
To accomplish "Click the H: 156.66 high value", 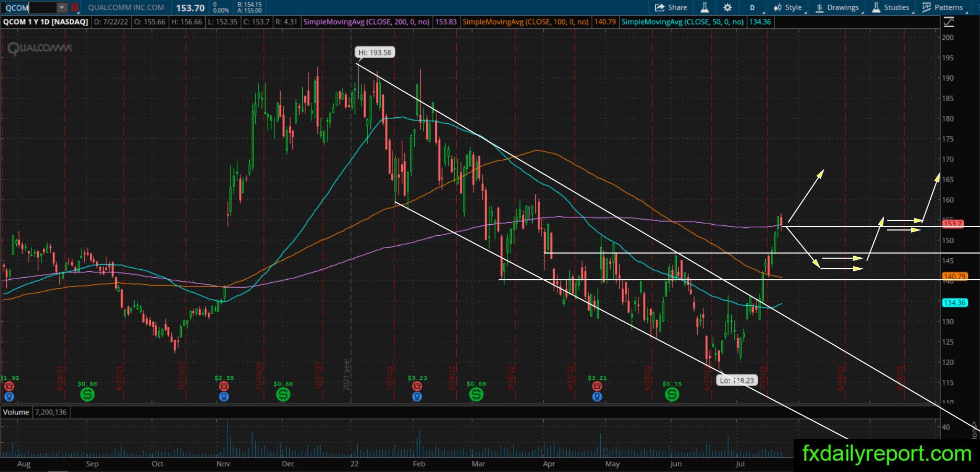I will click(186, 22).
